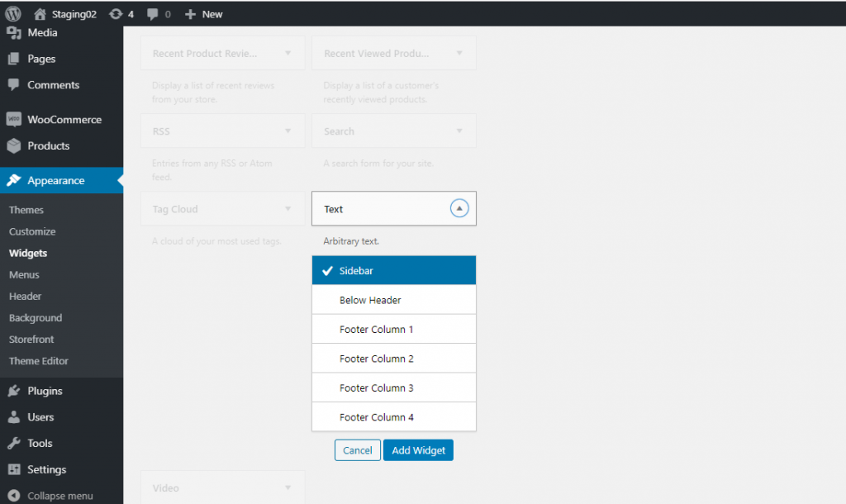Click the Collapse menu arrow icon
The width and height of the screenshot is (846, 504).
click(x=14, y=496)
